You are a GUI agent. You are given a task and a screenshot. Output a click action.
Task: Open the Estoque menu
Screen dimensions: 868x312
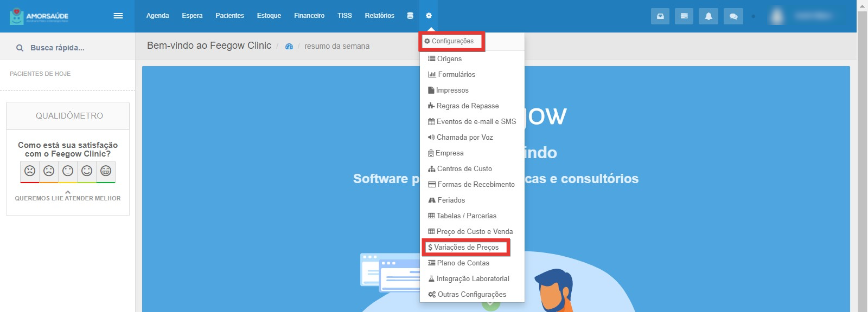click(x=269, y=16)
